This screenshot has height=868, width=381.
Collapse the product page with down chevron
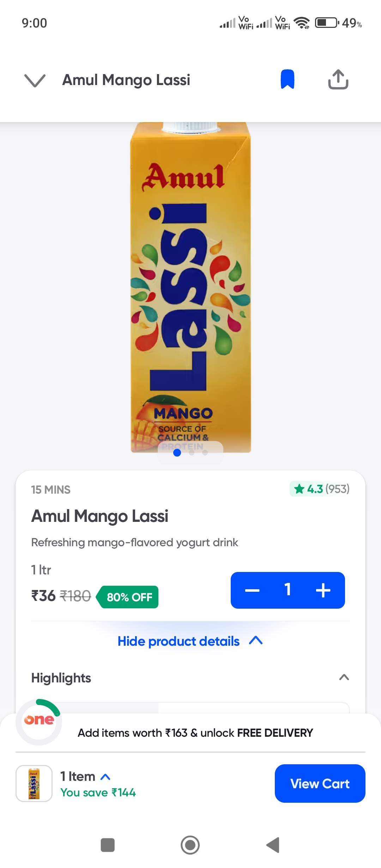pos(35,80)
